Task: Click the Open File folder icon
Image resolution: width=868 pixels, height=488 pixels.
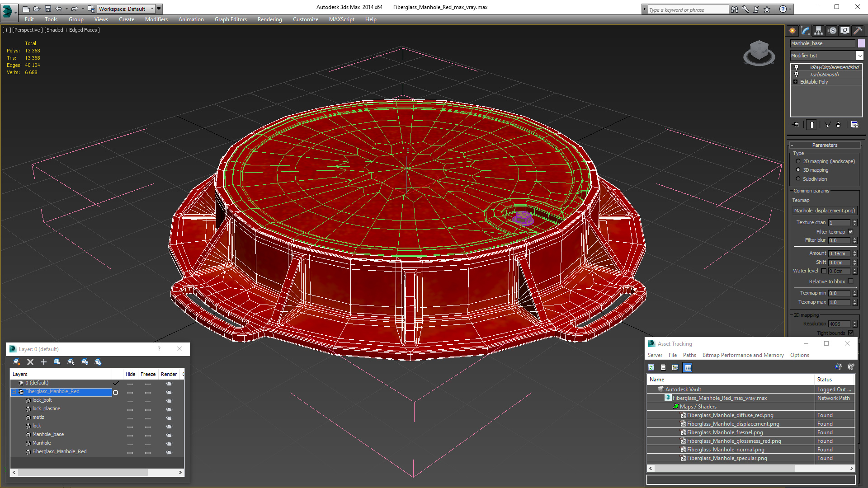Action: click(37, 9)
